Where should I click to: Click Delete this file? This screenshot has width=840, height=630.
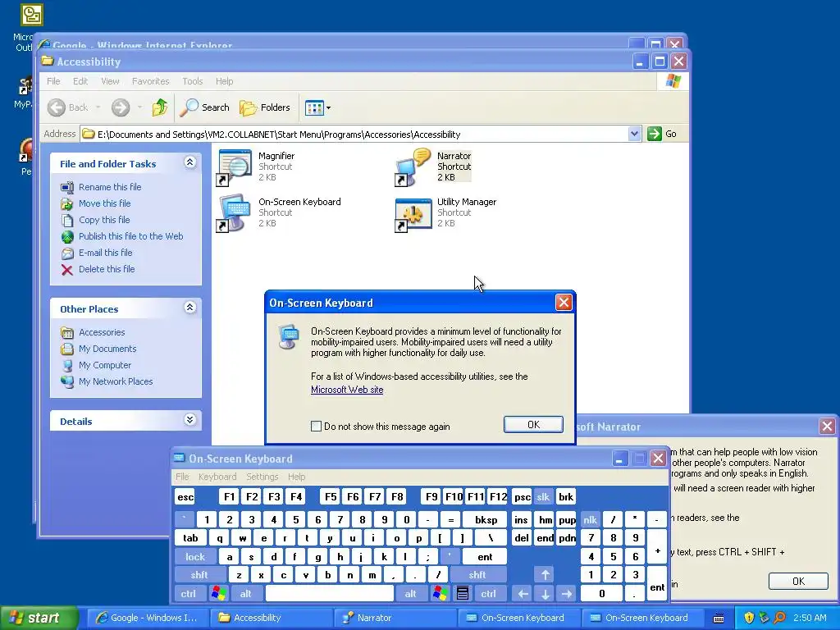coord(107,269)
